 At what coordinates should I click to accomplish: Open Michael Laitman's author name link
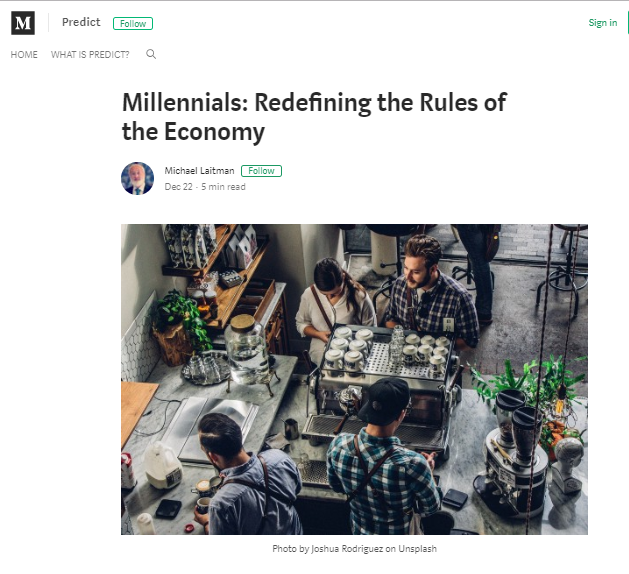click(200, 171)
